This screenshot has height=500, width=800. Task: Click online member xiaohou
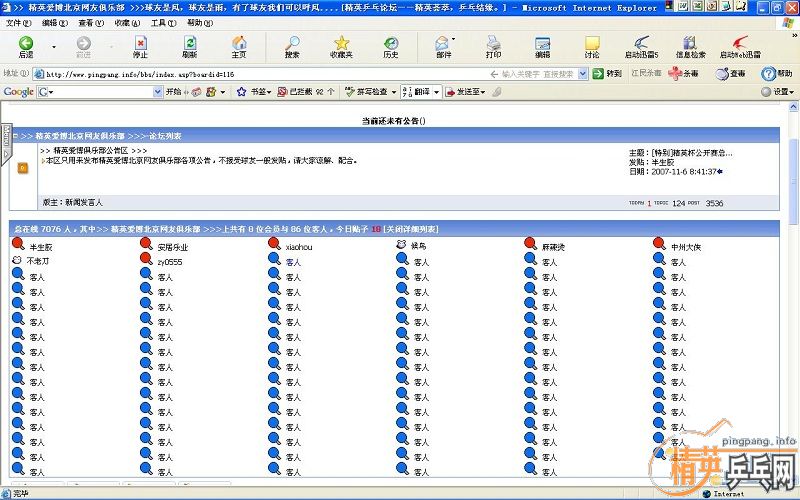299,247
